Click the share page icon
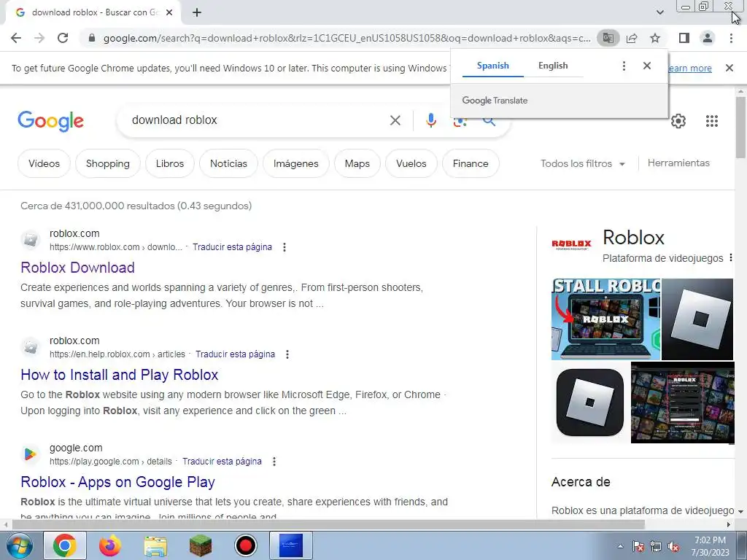747x560 pixels. [x=632, y=38]
